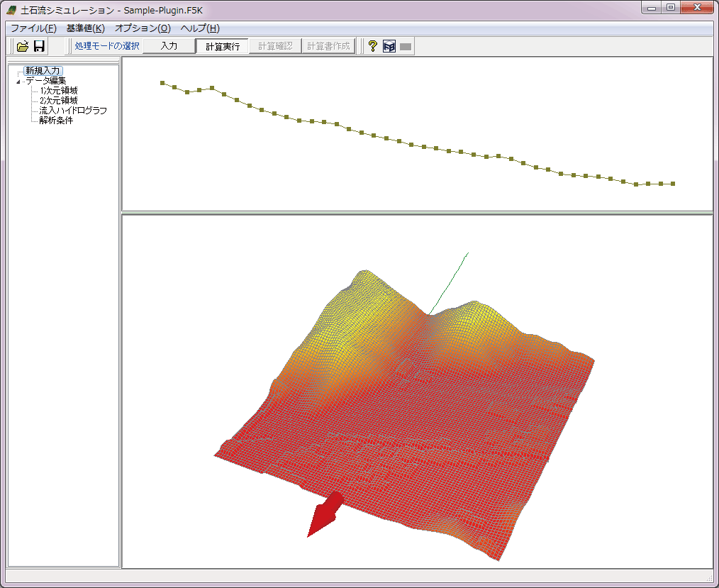This screenshot has width=719, height=588.
Task: Switch to 入力 processing mode
Action: pos(169,46)
